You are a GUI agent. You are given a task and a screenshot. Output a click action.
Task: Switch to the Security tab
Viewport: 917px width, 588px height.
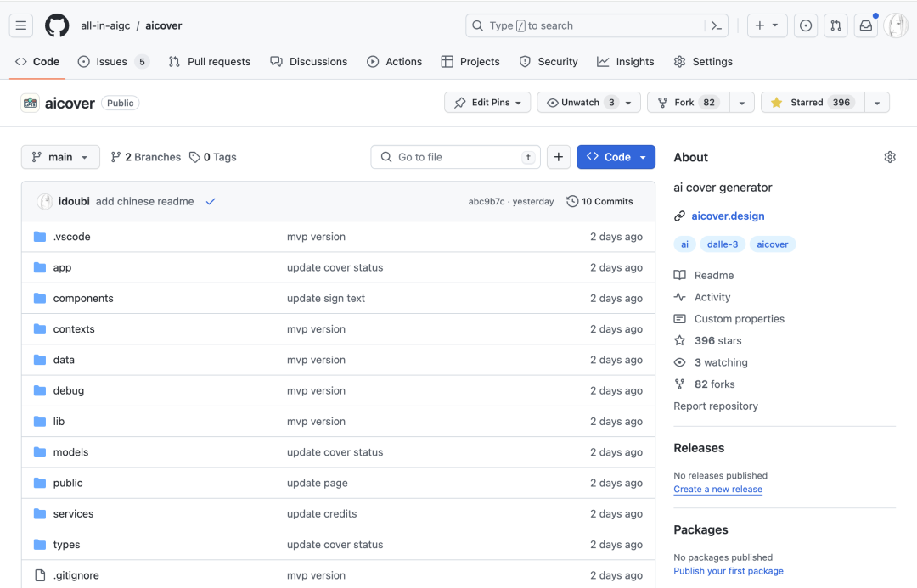(549, 61)
